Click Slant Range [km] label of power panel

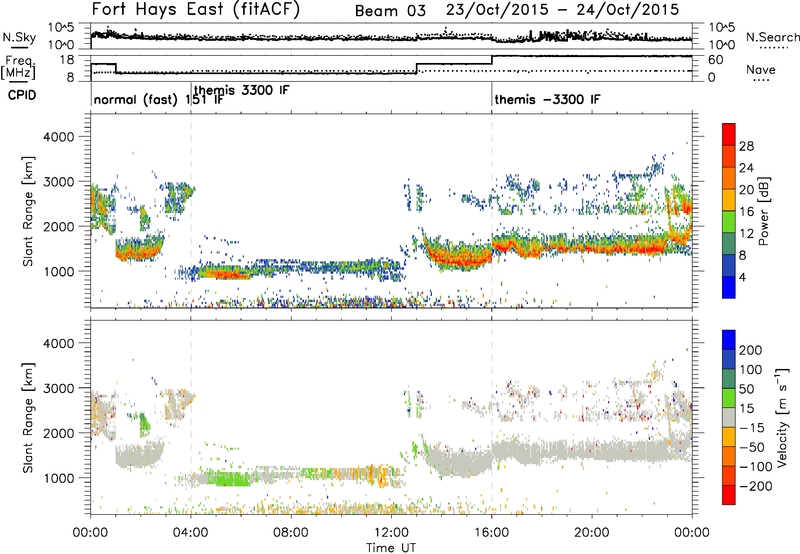[x=28, y=211]
